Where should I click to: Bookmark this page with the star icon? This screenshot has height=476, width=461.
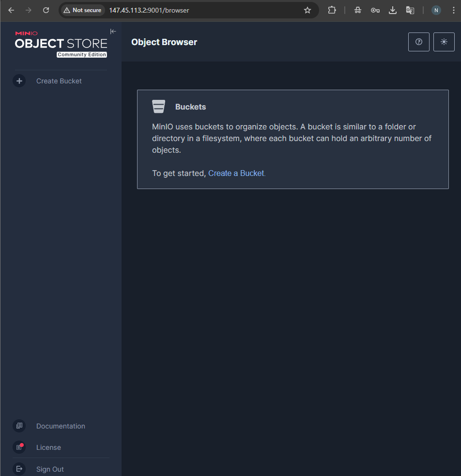tap(307, 10)
